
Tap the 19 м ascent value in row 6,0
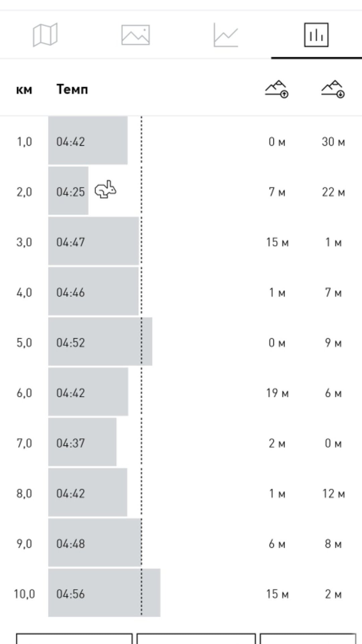[278, 393]
